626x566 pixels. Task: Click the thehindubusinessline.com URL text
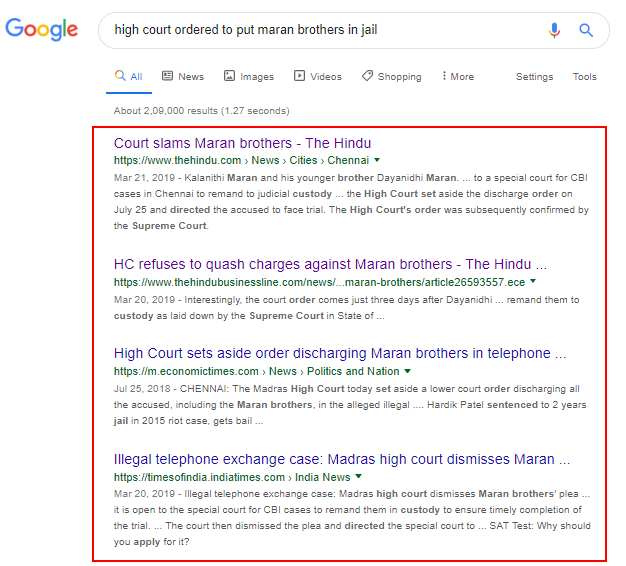tap(319, 282)
